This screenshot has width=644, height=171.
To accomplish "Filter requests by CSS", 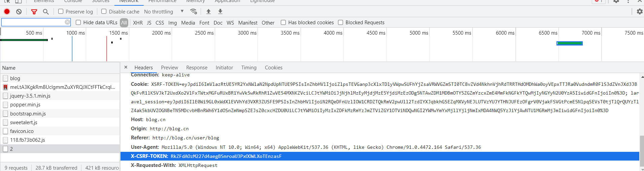I will coord(160,23).
